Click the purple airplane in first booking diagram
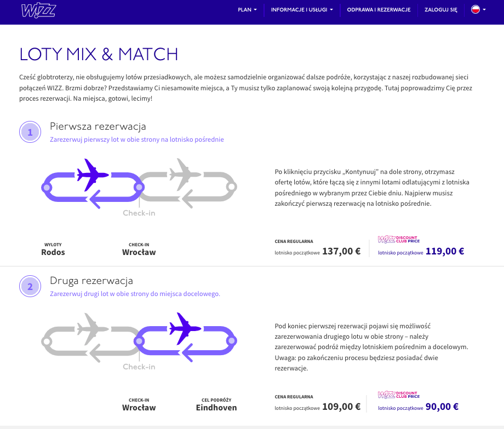This screenshot has width=504, height=429. 93,175
